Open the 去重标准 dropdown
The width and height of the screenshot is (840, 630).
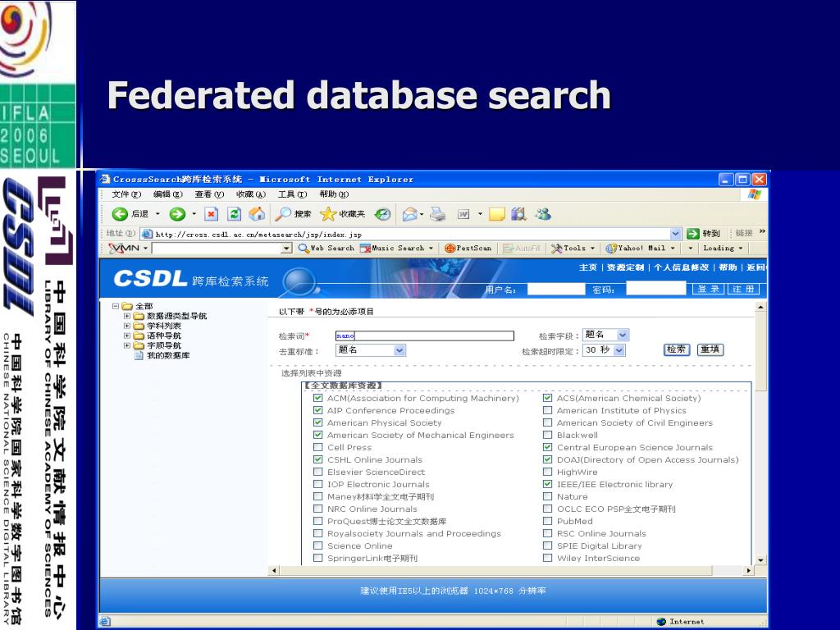tap(371, 349)
